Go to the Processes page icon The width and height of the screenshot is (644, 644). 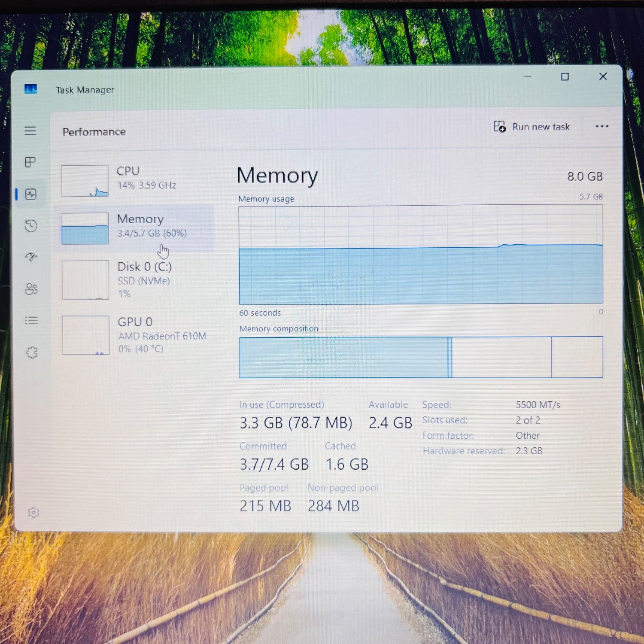click(x=30, y=162)
